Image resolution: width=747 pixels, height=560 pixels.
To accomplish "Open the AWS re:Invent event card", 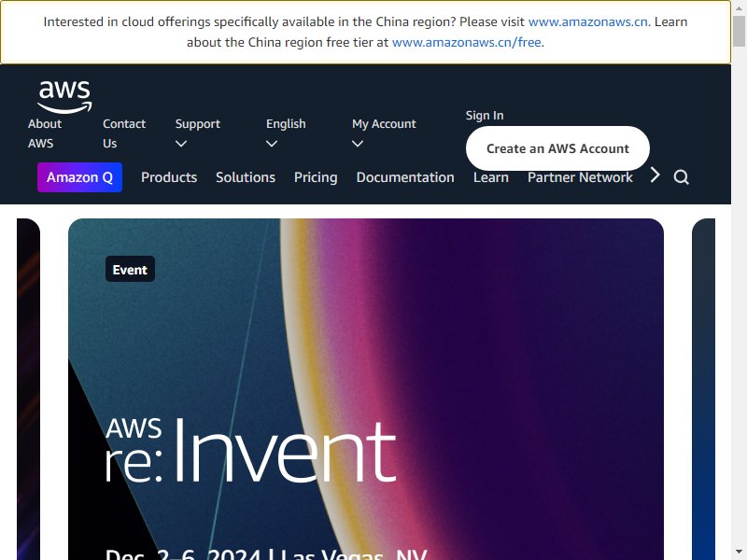I will pyautogui.click(x=366, y=389).
